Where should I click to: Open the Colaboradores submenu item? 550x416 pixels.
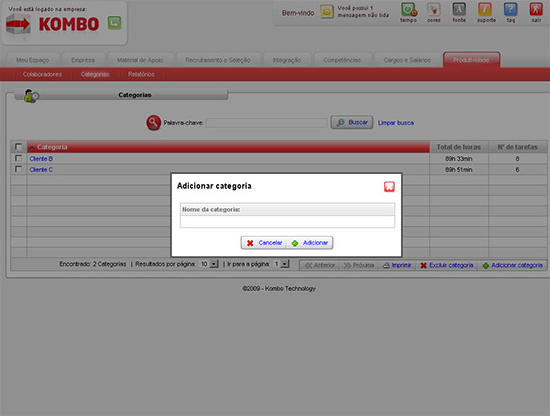pyautogui.click(x=42, y=74)
